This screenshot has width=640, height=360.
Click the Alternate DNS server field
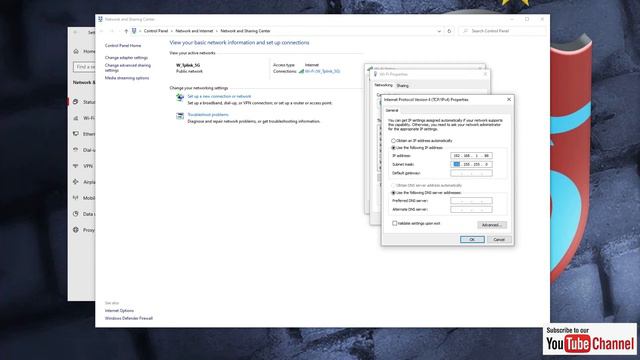click(471, 209)
